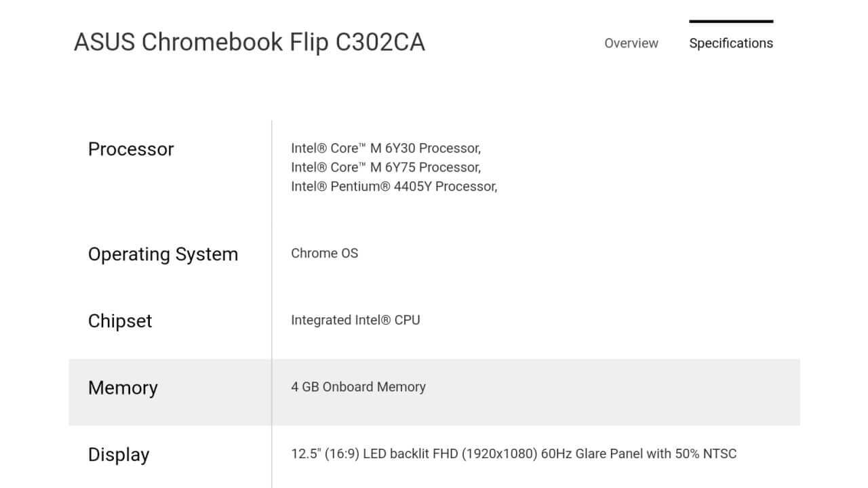Click the Core M 6Y30 Processor line
This screenshot has height=488, width=868.
pos(385,148)
